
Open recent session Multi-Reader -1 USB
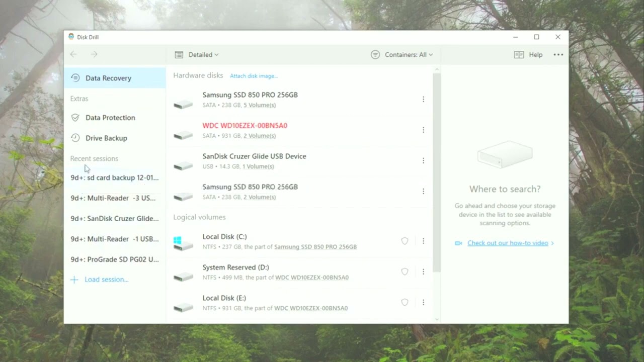click(x=115, y=239)
